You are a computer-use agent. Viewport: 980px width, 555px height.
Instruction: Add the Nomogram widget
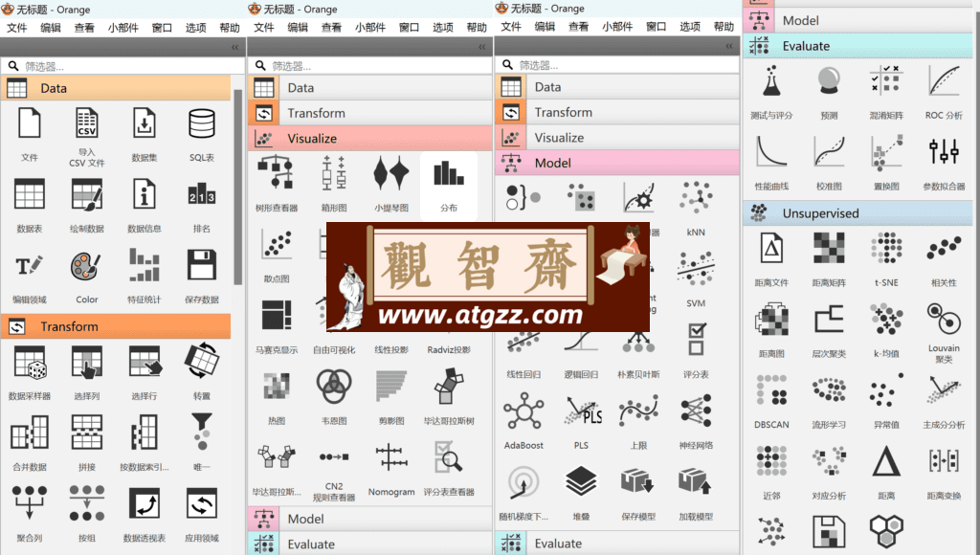(391, 456)
